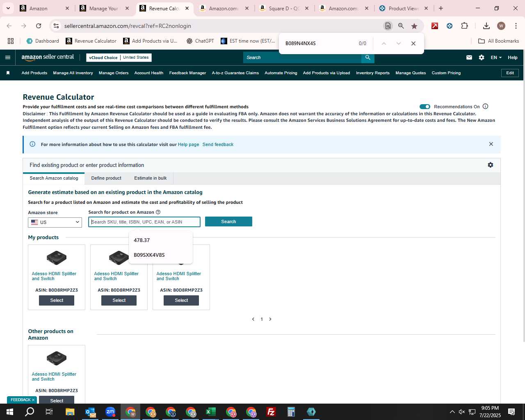Open FileZilla from the taskbar
525x420 pixels.
[271, 412]
